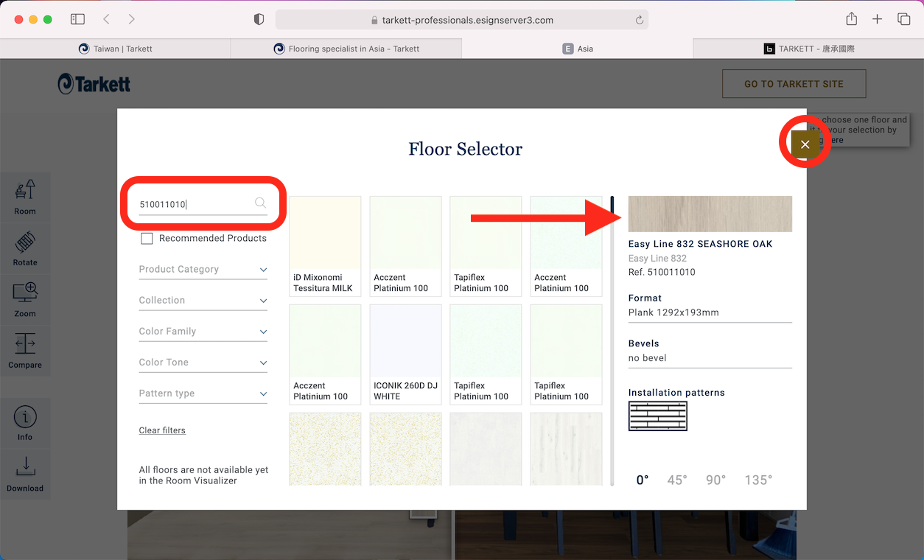The width and height of the screenshot is (924, 560).
Task: Check the Recommended Products box
Action: point(147,239)
